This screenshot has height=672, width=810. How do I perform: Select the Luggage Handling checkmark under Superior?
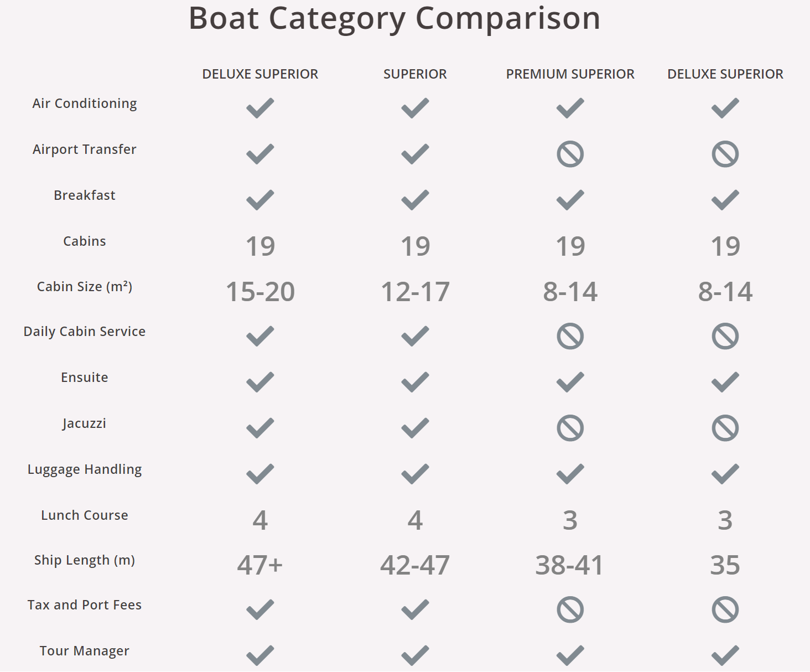pyautogui.click(x=415, y=474)
